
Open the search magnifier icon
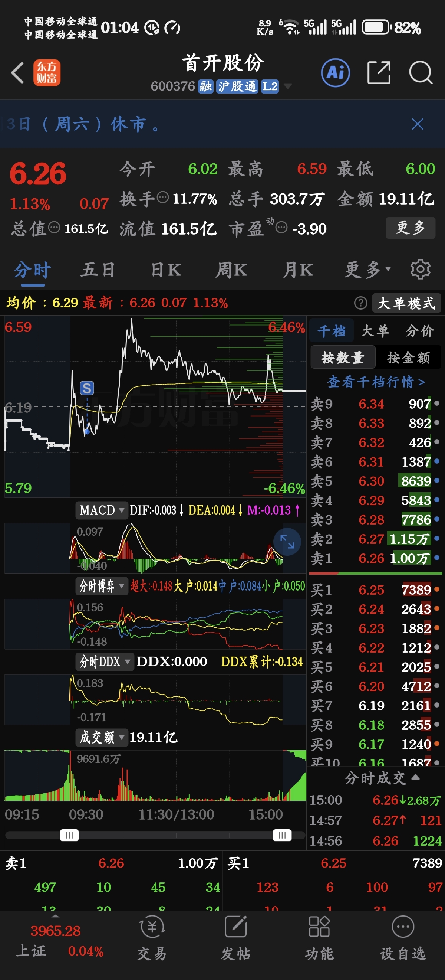tap(421, 72)
